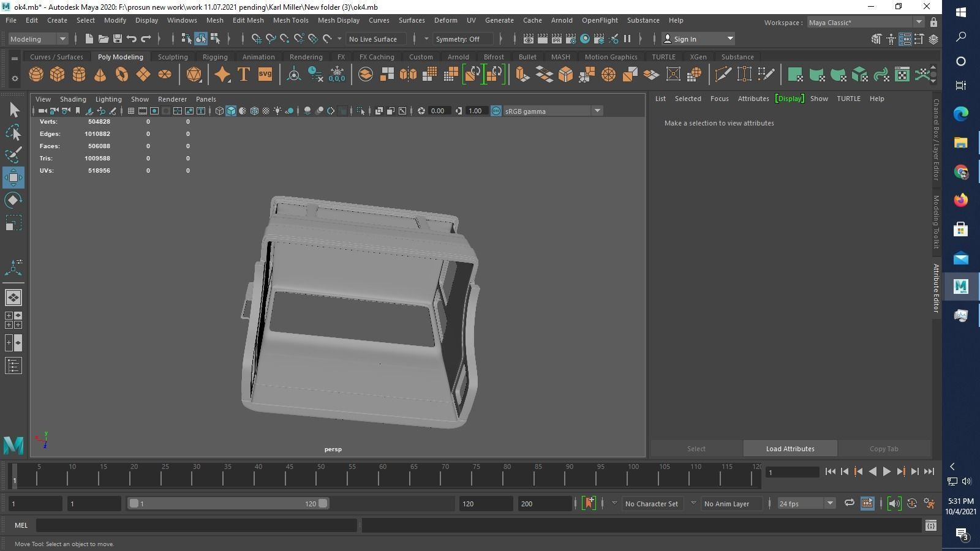Screen dimensions: 980x551
Task: Start IPR render of current frame
Action: tap(557, 39)
